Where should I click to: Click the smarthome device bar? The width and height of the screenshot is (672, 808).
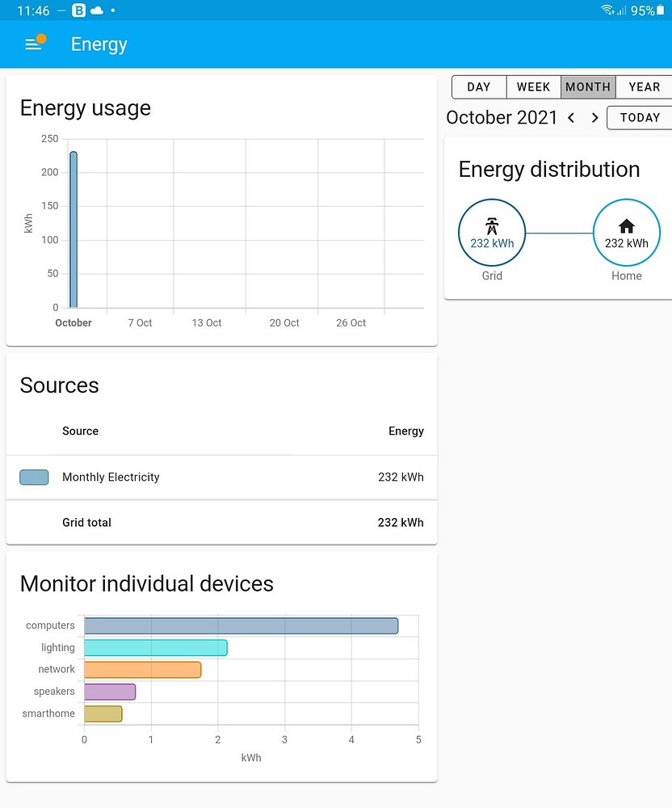pos(103,713)
